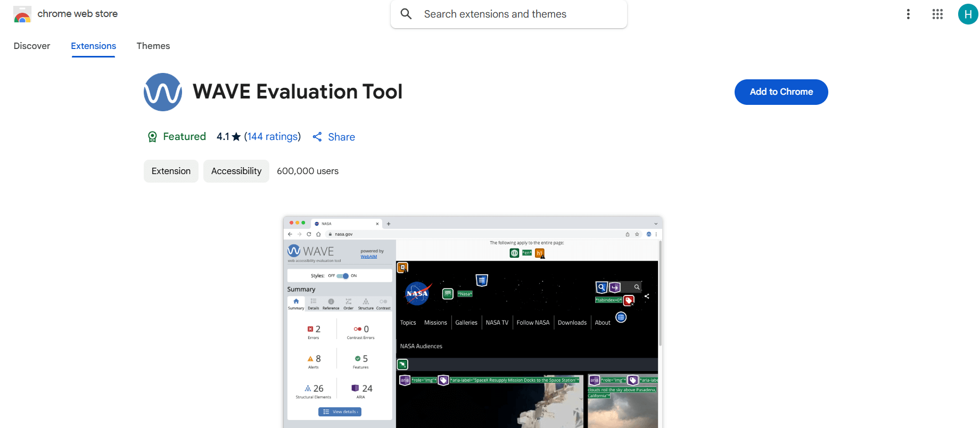980x428 pixels.
Task: Click the Featured badge icon
Action: (152, 137)
